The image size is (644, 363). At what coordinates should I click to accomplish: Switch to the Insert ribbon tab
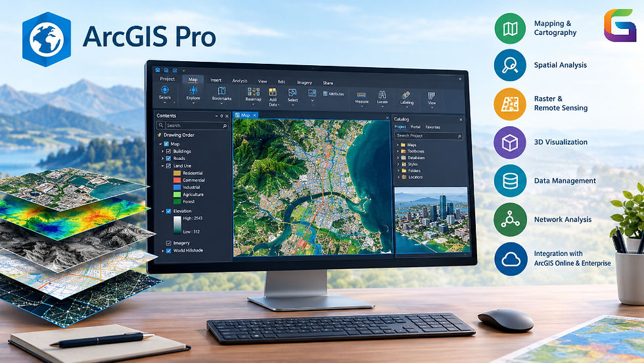click(216, 80)
